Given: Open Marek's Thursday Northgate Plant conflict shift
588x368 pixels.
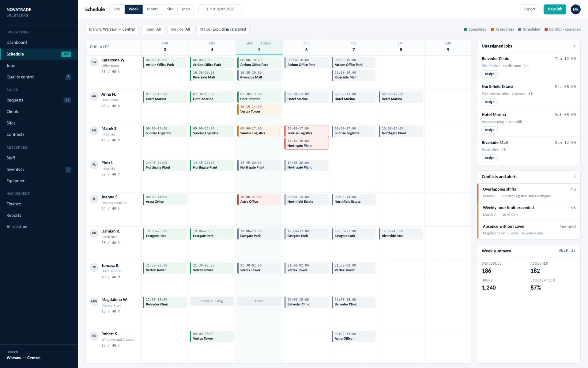Looking at the screenshot, I should 307,144.
